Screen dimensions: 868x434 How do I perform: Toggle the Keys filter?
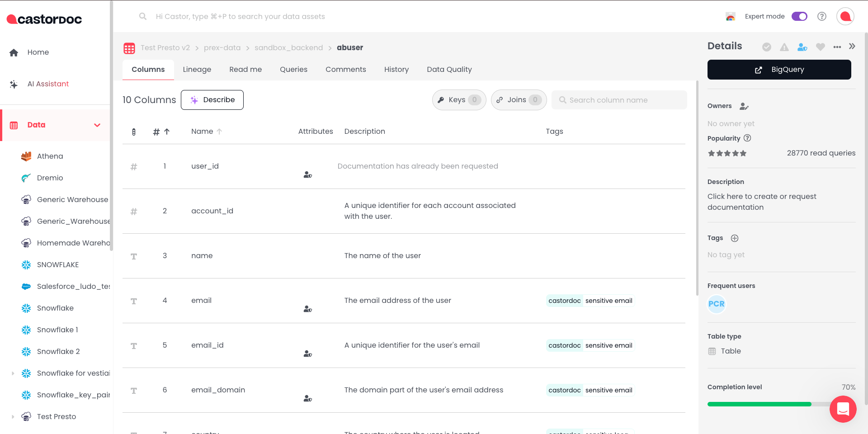(459, 100)
